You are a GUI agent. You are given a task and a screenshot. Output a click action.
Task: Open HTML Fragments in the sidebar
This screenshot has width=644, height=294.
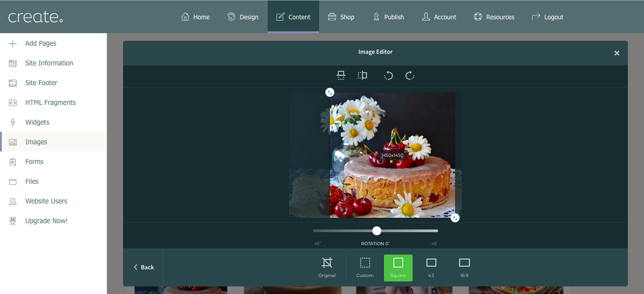click(53, 103)
